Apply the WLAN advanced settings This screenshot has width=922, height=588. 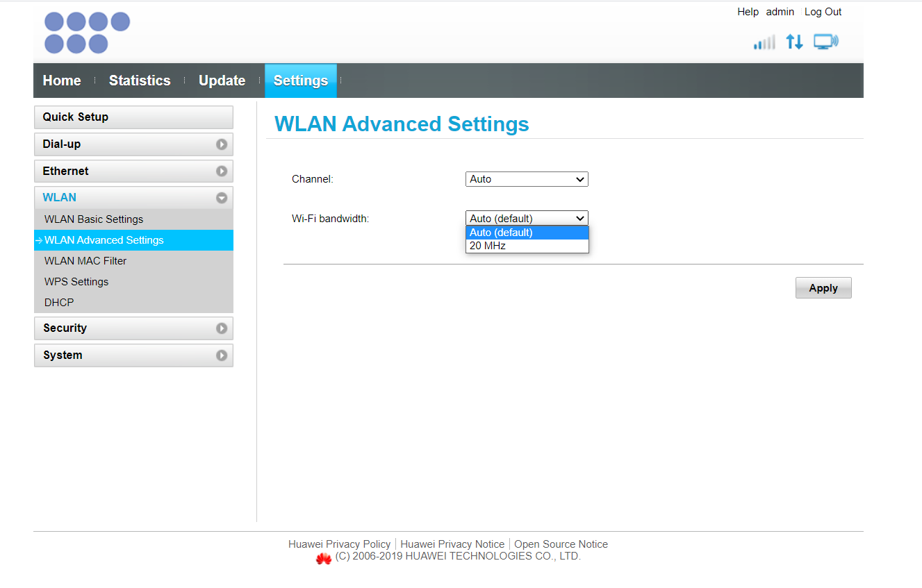[823, 288]
